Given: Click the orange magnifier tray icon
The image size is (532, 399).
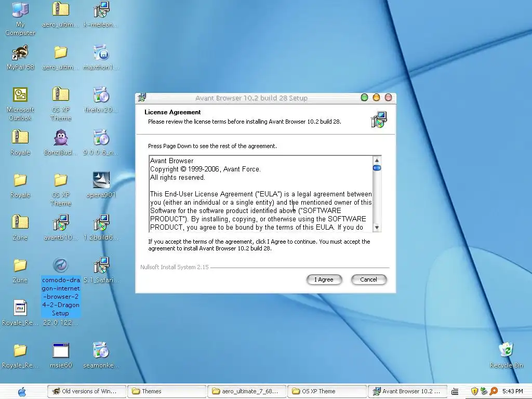Looking at the screenshot, I should point(494,392).
